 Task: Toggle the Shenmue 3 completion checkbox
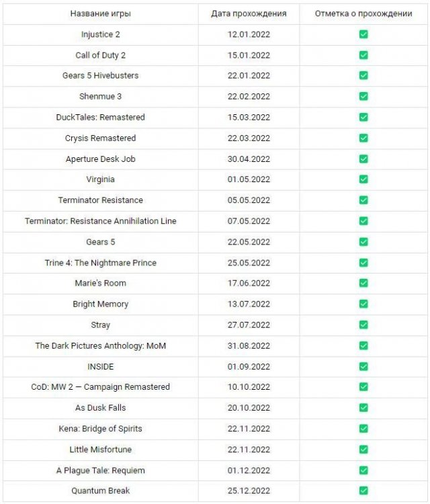pyautogui.click(x=363, y=97)
